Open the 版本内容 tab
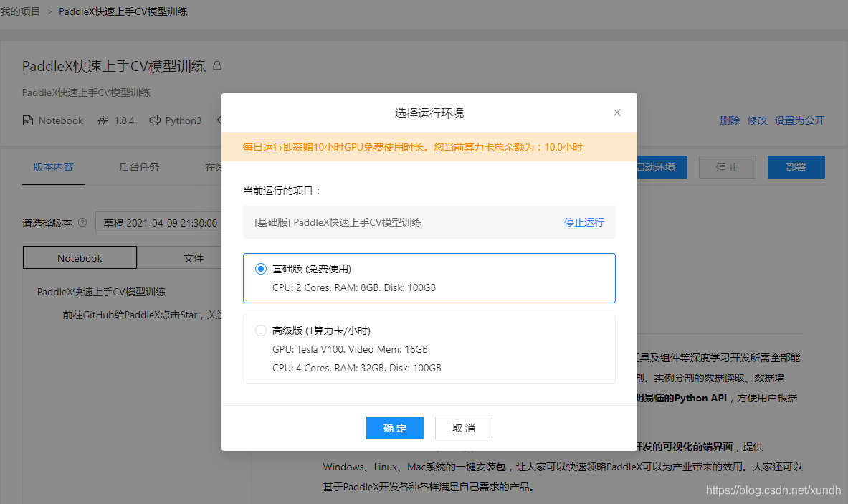Screen dimensions: 848x504 pos(54,167)
